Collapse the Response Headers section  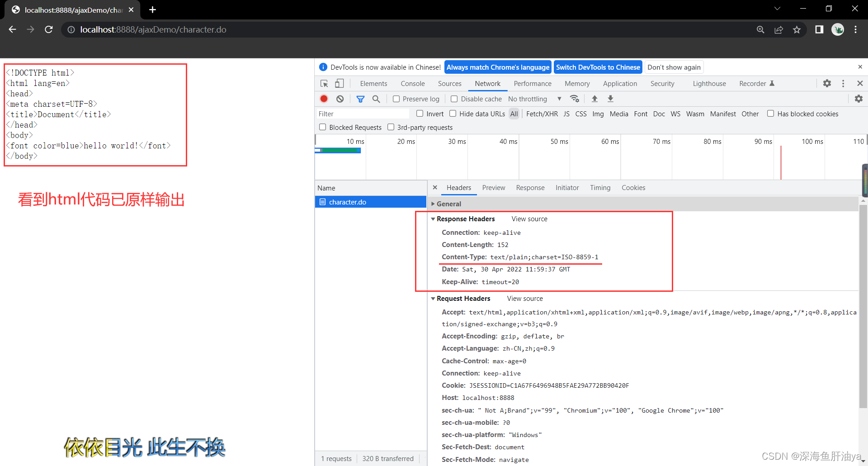(x=433, y=219)
